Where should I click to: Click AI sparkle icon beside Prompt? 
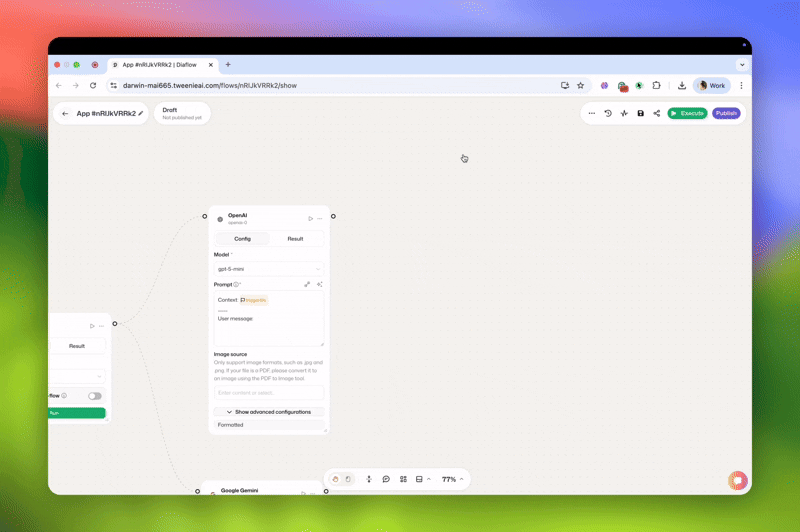coord(319,284)
